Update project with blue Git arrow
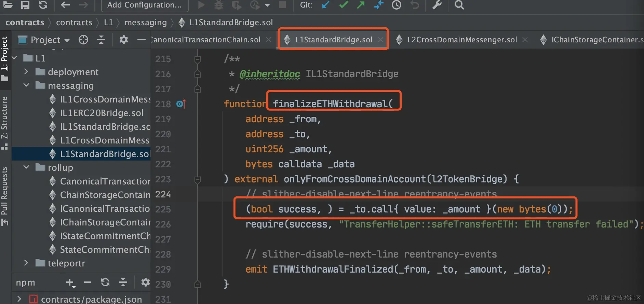This screenshot has height=304, width=644. [x=325, y=5]
